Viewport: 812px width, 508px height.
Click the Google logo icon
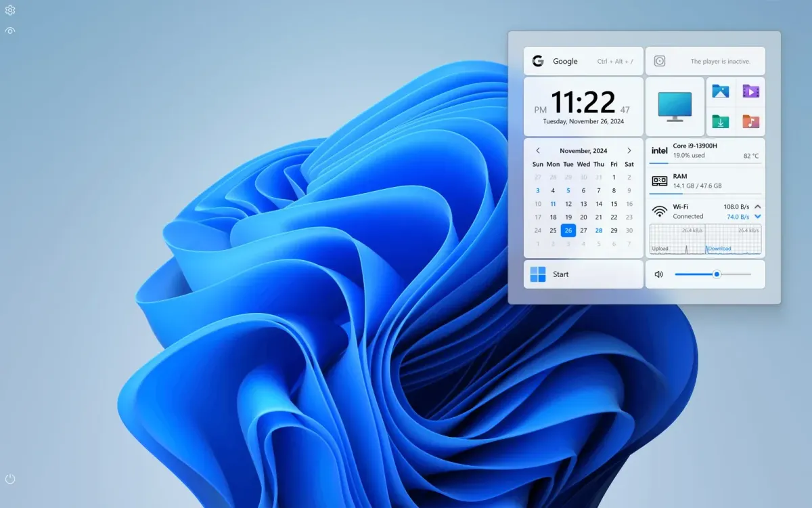coord(538,61)
